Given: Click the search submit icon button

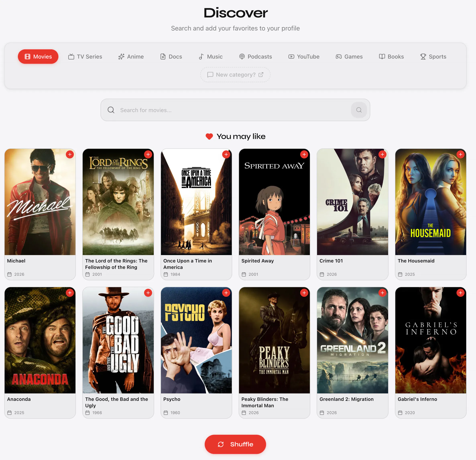Looking at the screenshot, I should 359,110.
